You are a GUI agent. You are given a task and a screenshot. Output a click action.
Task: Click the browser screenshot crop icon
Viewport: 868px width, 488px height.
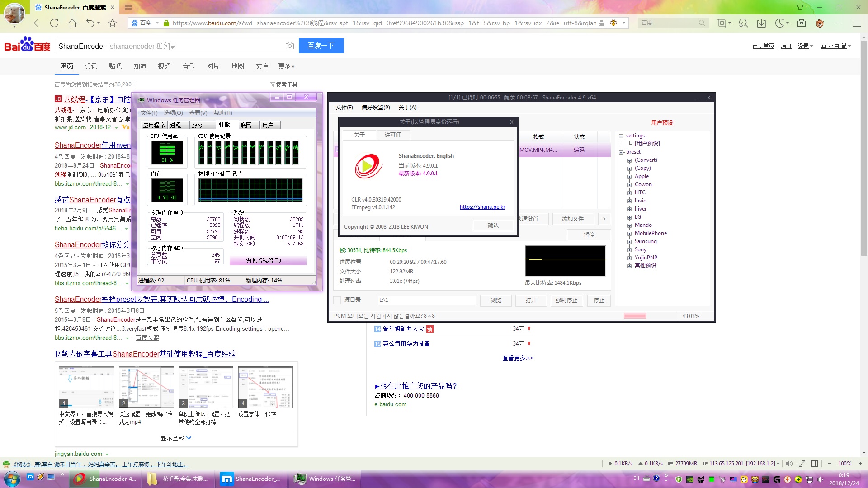pos(722,23)
